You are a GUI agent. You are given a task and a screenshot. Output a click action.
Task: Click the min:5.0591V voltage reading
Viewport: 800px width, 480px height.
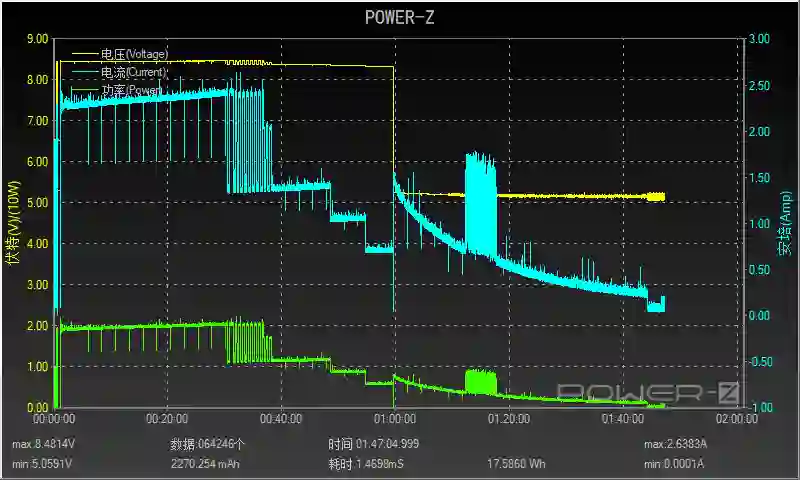[x=42, y=464]
